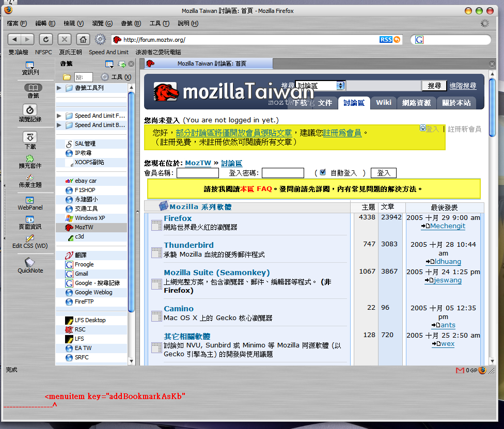Expand the 書籤工具列 bookmark folder
Viewport: 504px width, 429px height.
[59, 88]
